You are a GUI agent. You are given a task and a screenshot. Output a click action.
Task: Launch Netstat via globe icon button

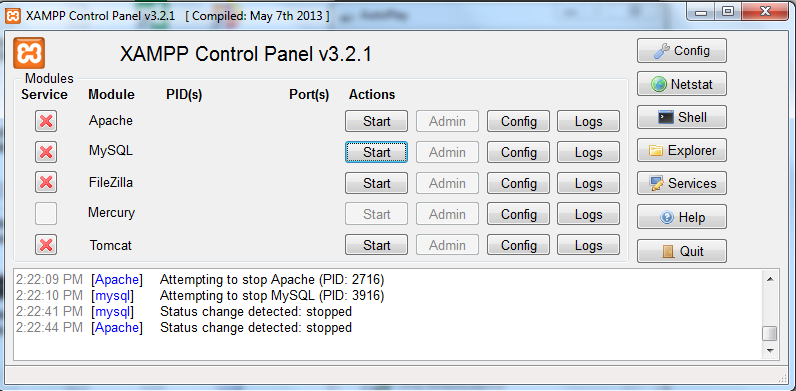click(682, 84)
